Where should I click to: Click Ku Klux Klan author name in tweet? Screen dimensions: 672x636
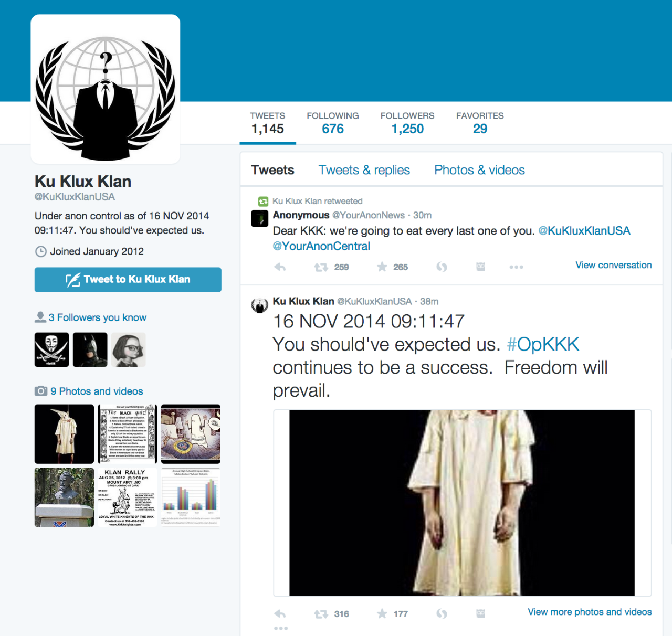(303, 301)
